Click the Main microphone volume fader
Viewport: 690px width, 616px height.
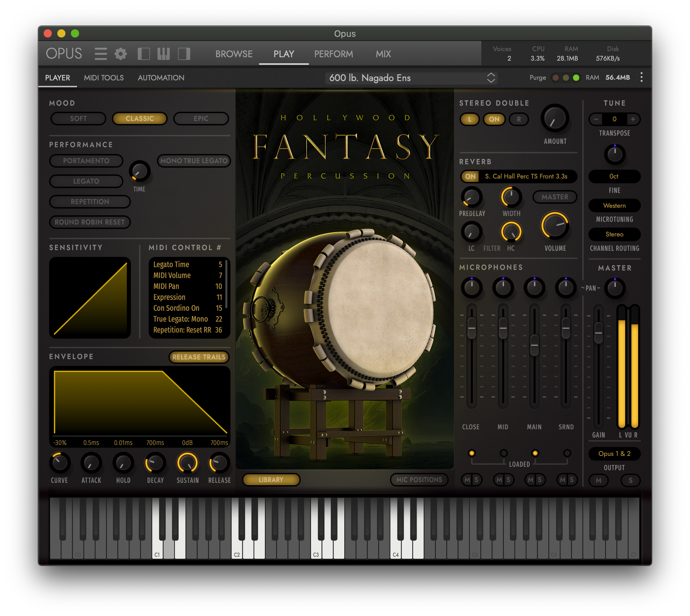pyautogui.click(x=534, y=345)
